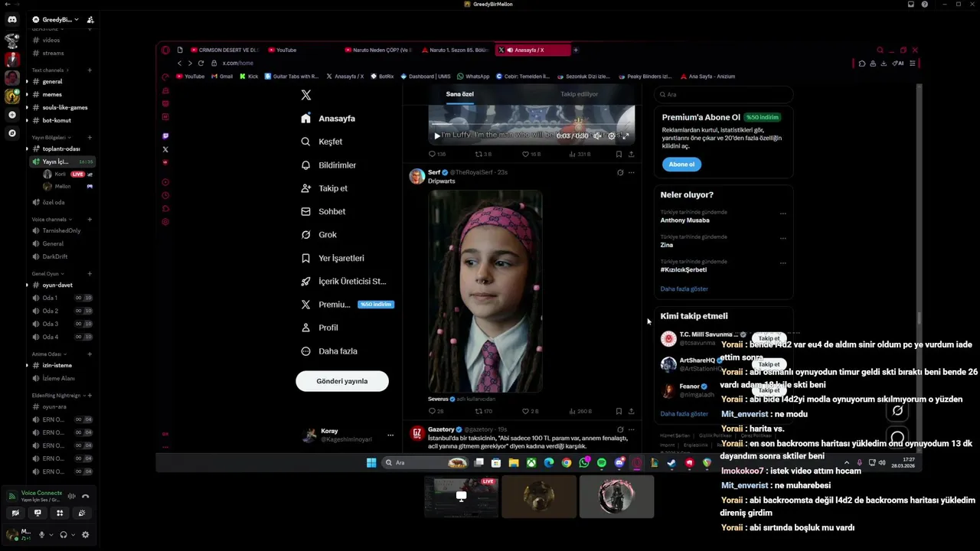Switch to the Takip edilenler tab
This screenshot has width=980, height=551.
[x=579, y=94]
